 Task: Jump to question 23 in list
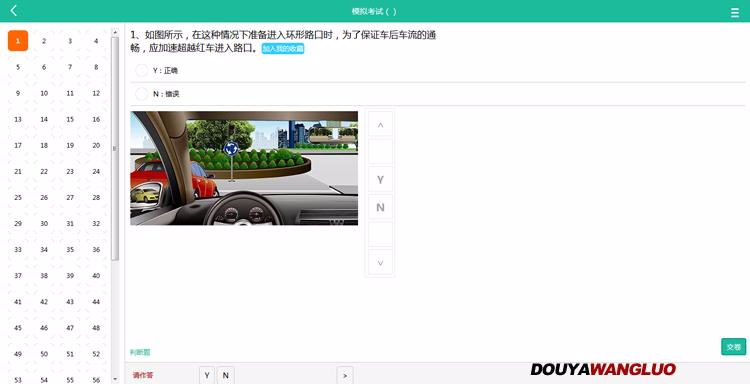pos(70,171)
